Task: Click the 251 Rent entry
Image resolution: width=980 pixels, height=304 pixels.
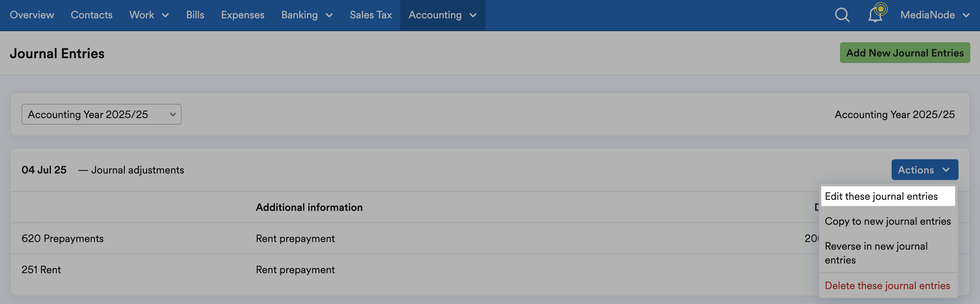Action: coord(41,269)
